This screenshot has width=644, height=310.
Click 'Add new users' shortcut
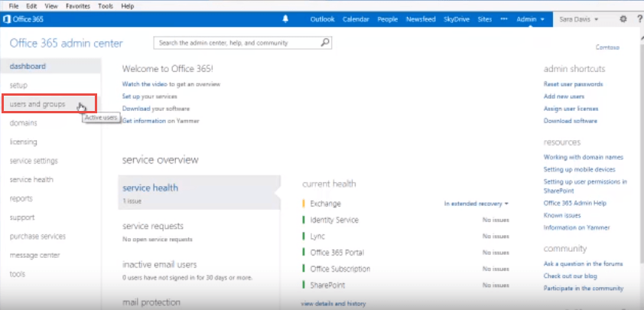pyautogui.click(x=564, y=96)
